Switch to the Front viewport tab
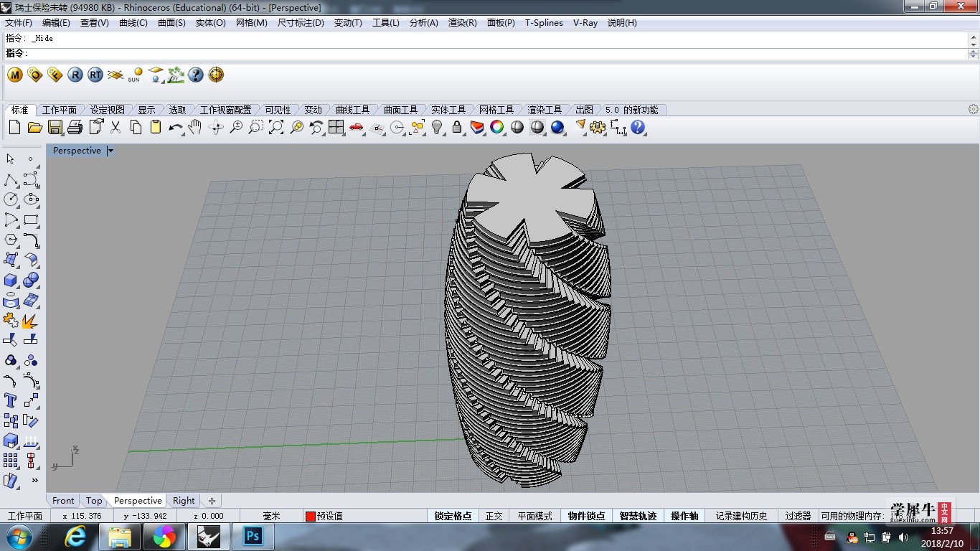The height and width of the screenshot is (551, 980). click(63, 501)
